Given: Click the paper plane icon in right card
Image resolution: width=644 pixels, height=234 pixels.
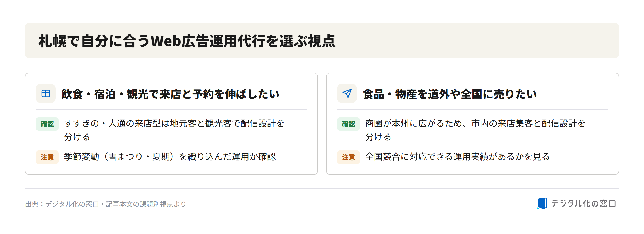Looking at the screenshot, I should [347, 93].
